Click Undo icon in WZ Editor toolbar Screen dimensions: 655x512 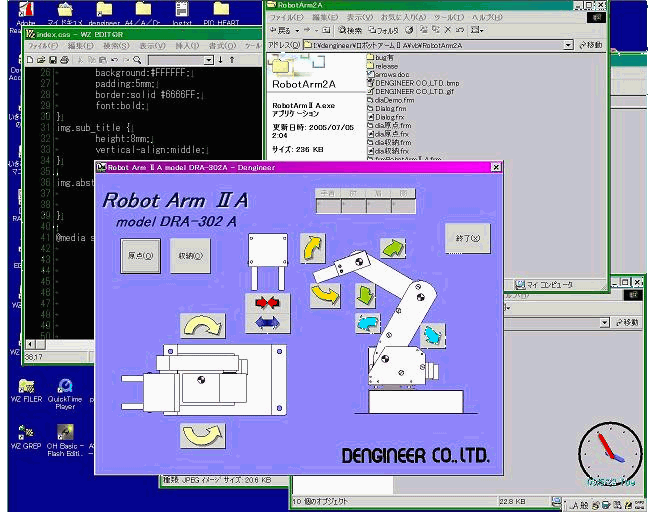(x=114, y=60)
